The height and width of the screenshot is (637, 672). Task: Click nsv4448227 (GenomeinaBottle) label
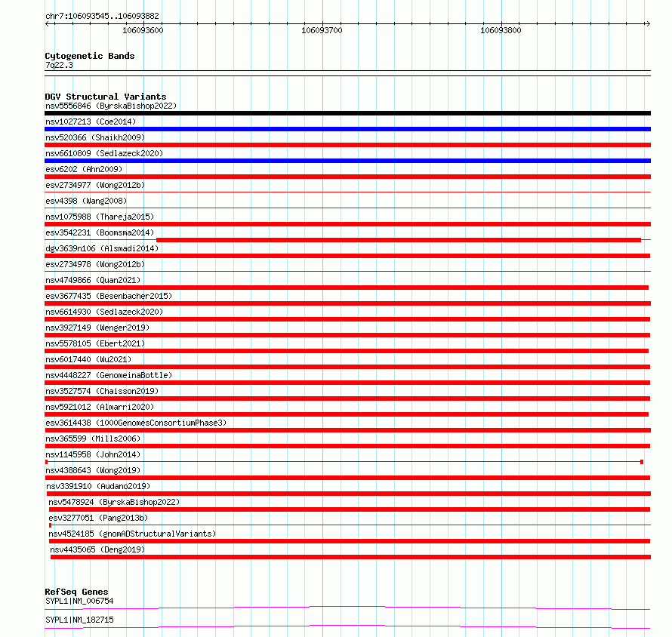click(109, 375)
